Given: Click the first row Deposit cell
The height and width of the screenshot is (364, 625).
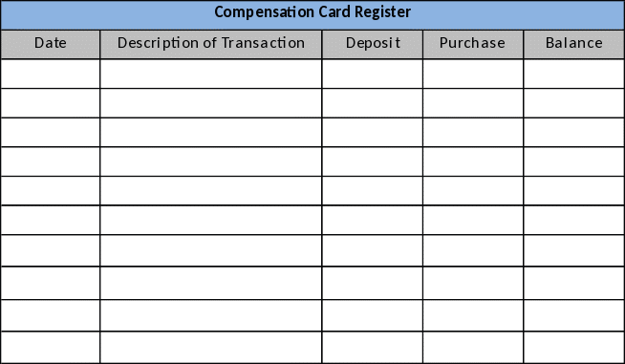Looking at the screenshot, I should (x=373, y=74).
